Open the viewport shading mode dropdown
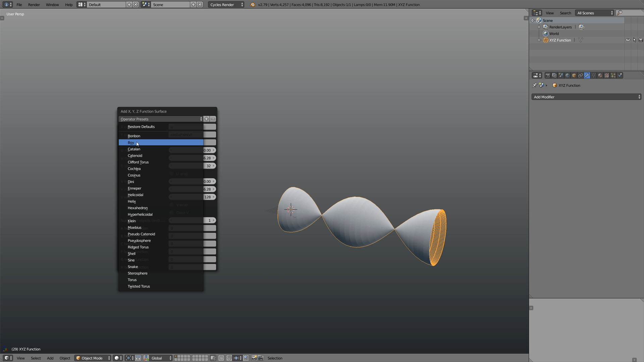This screenshot has height=362, width=644. click(117, 358)
